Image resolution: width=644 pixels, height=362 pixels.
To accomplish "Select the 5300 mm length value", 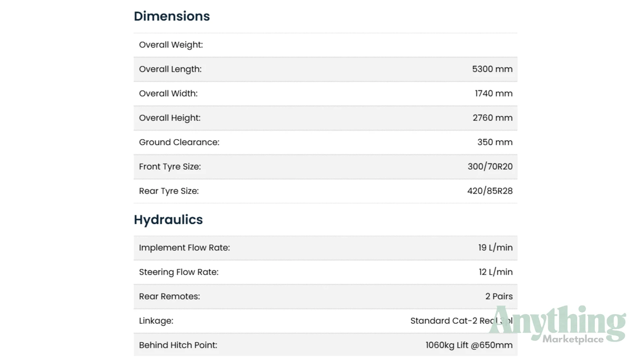I will pos(492,69).
